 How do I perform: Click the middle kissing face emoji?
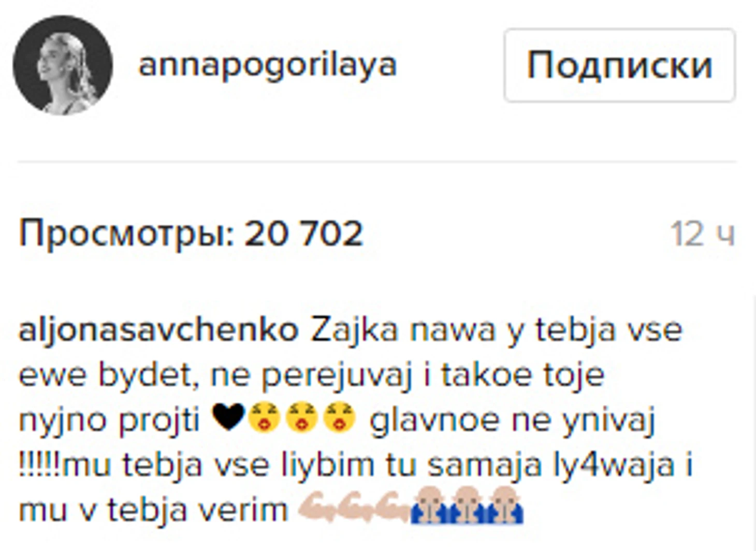tap(301, 418)
